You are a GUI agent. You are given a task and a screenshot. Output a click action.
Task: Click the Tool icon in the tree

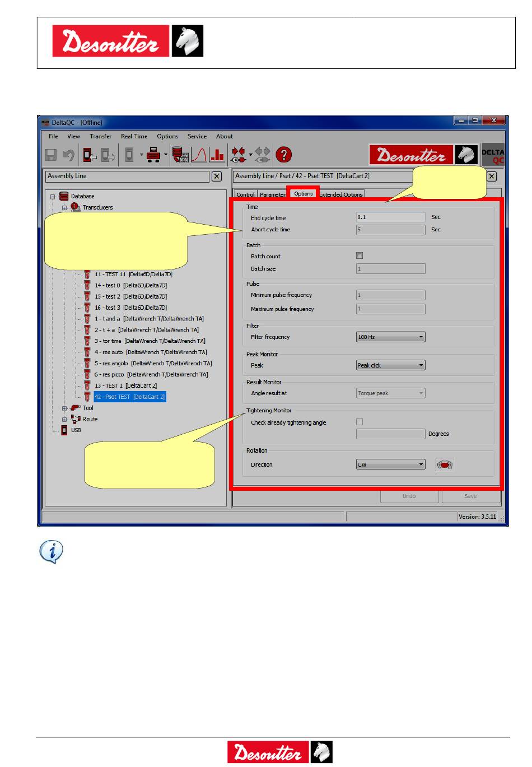[76, 408]
